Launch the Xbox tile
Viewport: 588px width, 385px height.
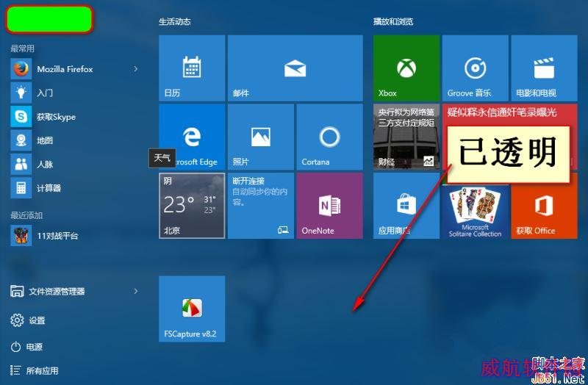coord(406,68)
